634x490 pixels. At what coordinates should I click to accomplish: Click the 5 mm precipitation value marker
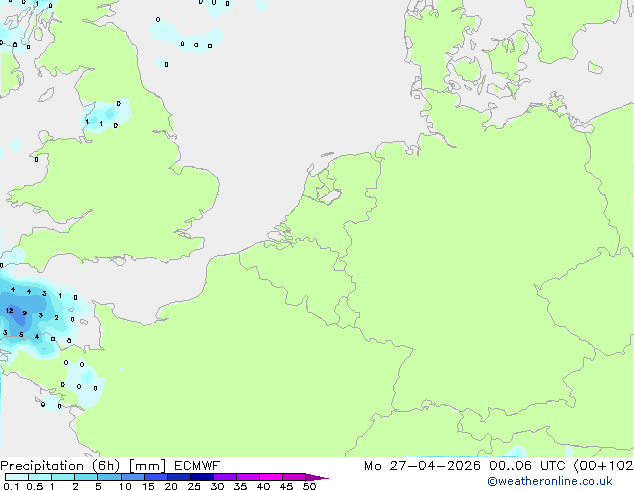[x=21, y=334]
